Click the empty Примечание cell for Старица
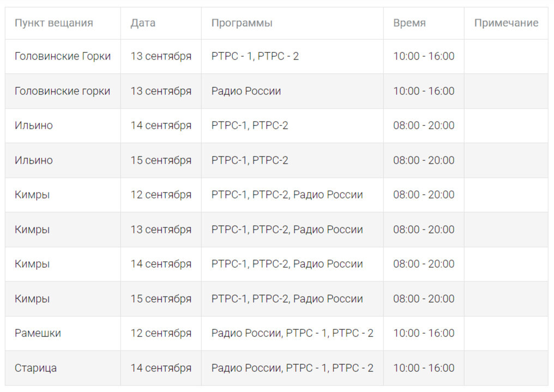 pyautogui.click(x=505, y=368)
